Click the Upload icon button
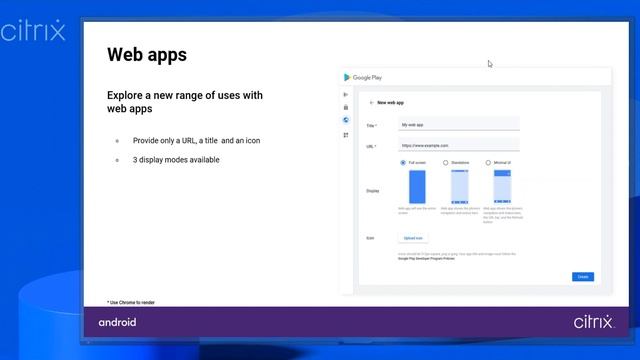Image resolution: width=640 pixels, height=360 pixels. (x=413, y=238)
